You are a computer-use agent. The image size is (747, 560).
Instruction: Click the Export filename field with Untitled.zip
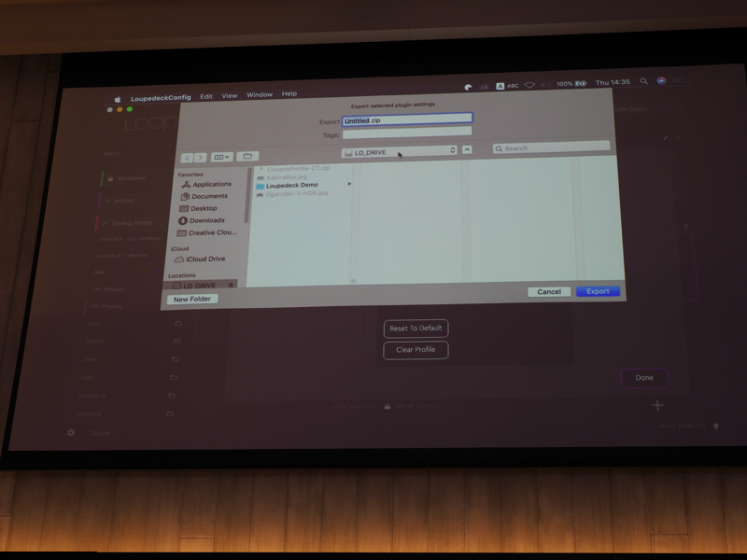[407, 119]
